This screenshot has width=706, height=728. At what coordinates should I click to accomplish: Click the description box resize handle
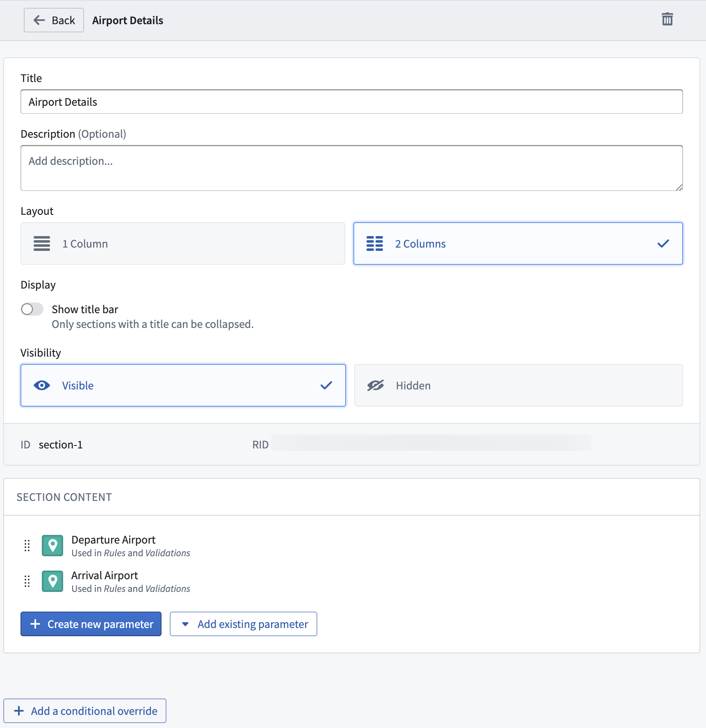679,187
